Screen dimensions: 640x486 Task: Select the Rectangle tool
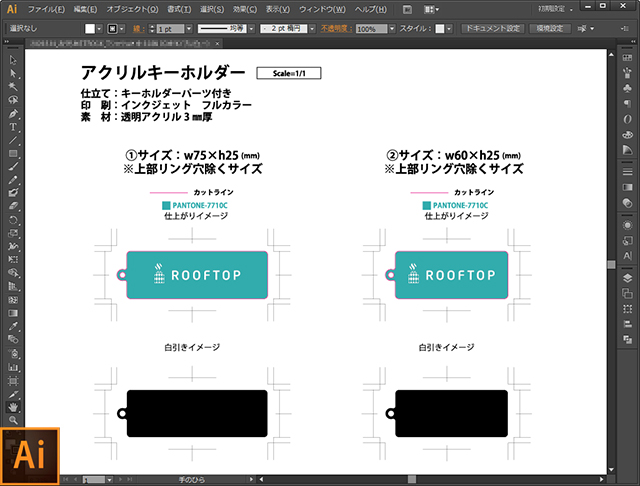point(13,153)
